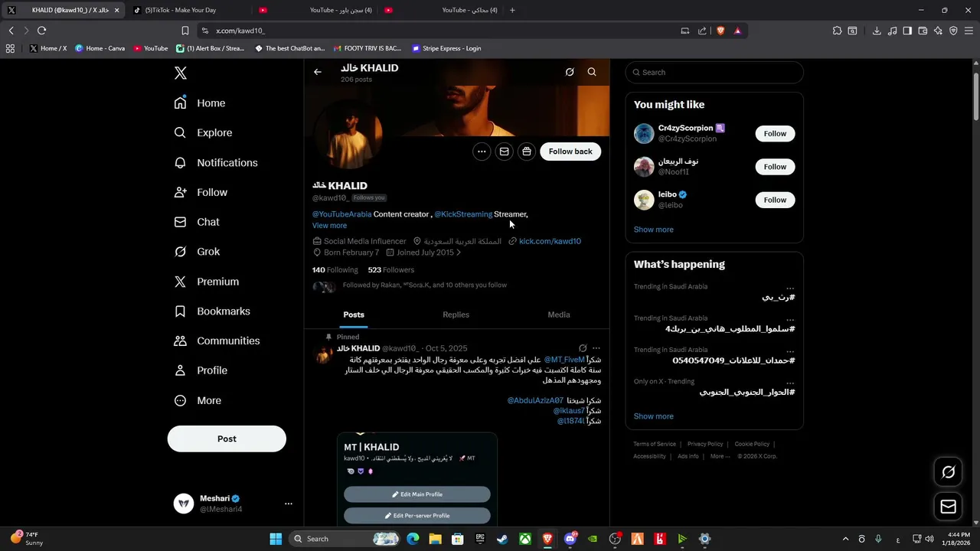Click the Edit Main Profile button in image
This screenshot has width=980, height=551.
click(x=417, y=494)
